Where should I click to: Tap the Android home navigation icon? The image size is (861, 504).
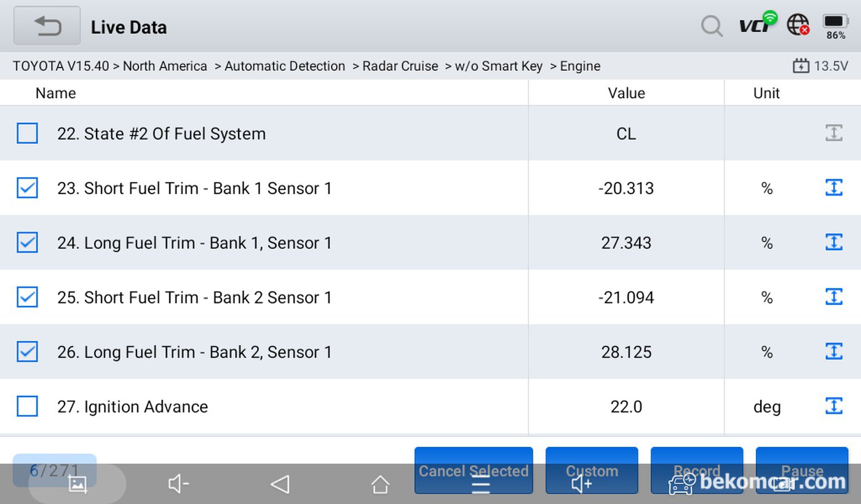pos(380,485)
